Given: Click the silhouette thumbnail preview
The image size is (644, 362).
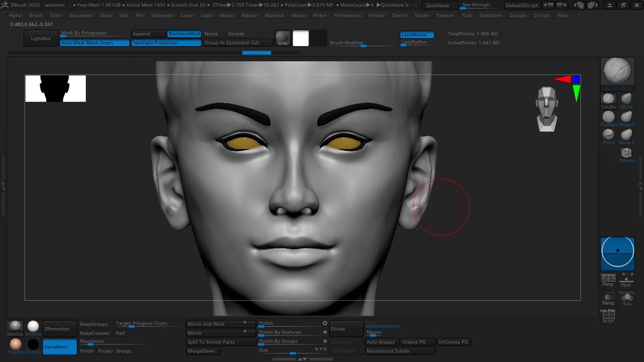Looking at the screenshot, I should coord(55,88).
